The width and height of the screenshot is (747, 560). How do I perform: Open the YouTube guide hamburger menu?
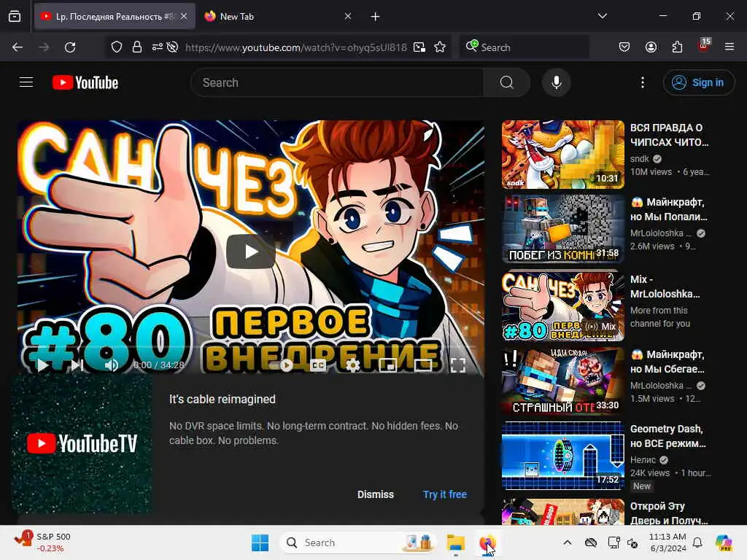click(26, 82)
